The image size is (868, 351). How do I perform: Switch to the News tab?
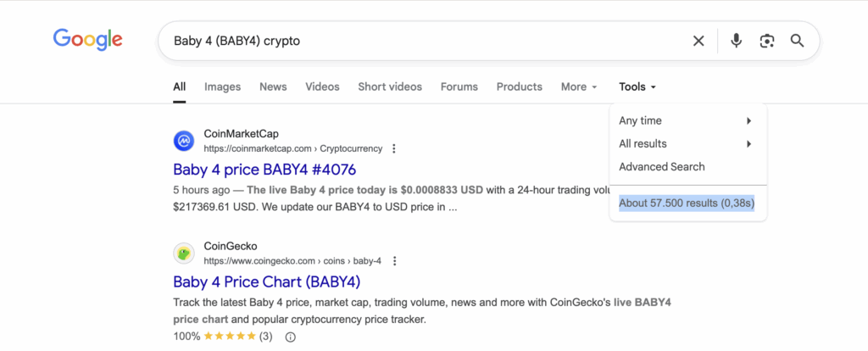tap(273, 86)
